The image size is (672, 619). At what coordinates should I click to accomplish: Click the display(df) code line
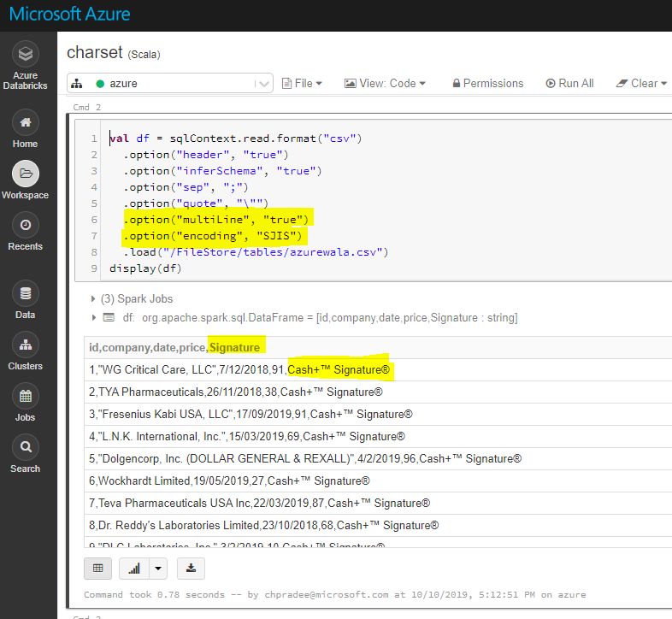click(x=145, y=268)
